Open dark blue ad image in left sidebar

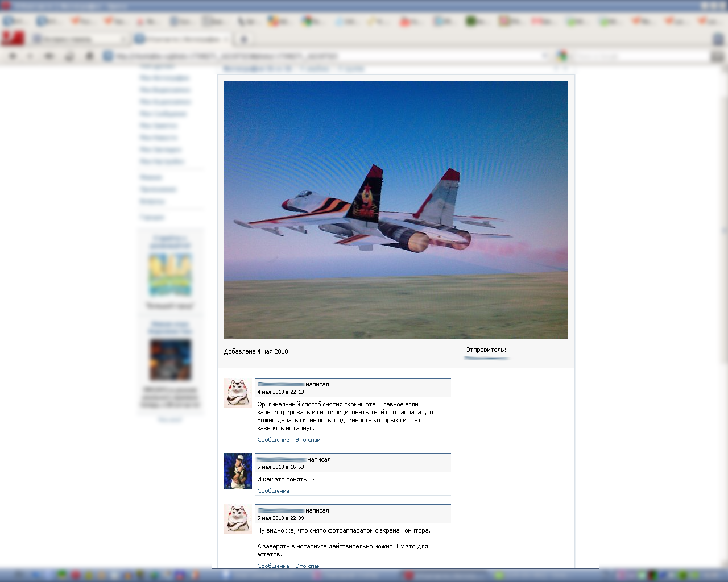point(170,360)
